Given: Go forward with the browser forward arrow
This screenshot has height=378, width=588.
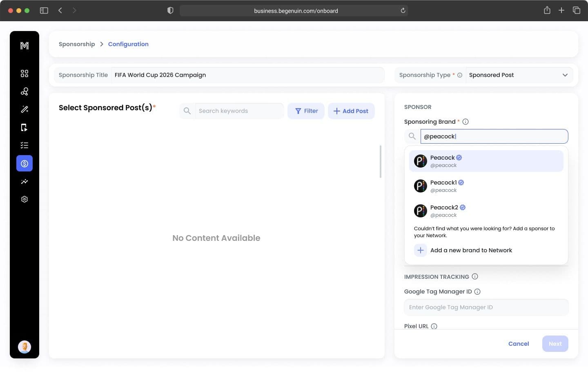Looking at the screenshot, I should coord(74,11).
